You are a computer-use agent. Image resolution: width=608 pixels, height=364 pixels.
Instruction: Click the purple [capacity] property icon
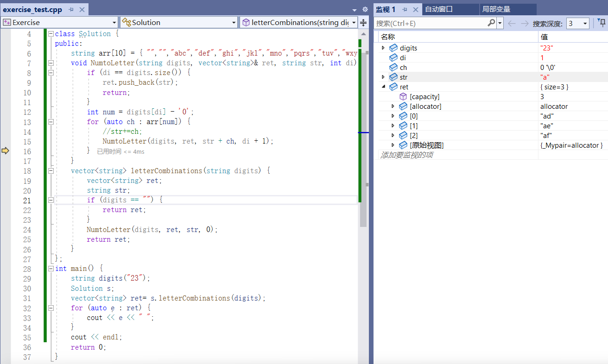[403, 96]
